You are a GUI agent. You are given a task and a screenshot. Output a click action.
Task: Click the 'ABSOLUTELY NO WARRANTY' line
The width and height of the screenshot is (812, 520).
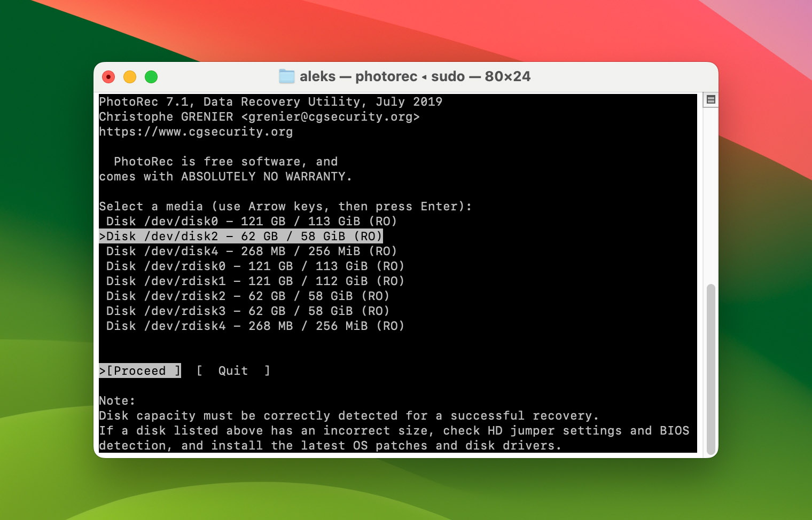[225, 176]
